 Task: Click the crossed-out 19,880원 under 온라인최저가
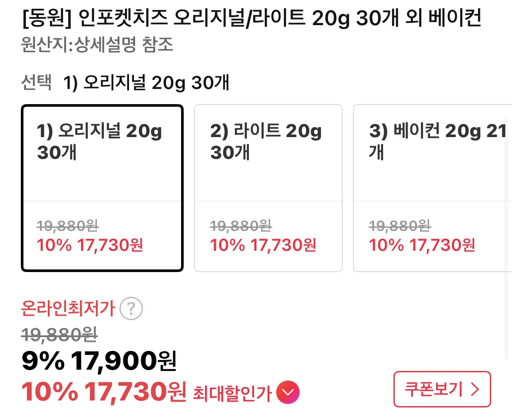point(59,335)
